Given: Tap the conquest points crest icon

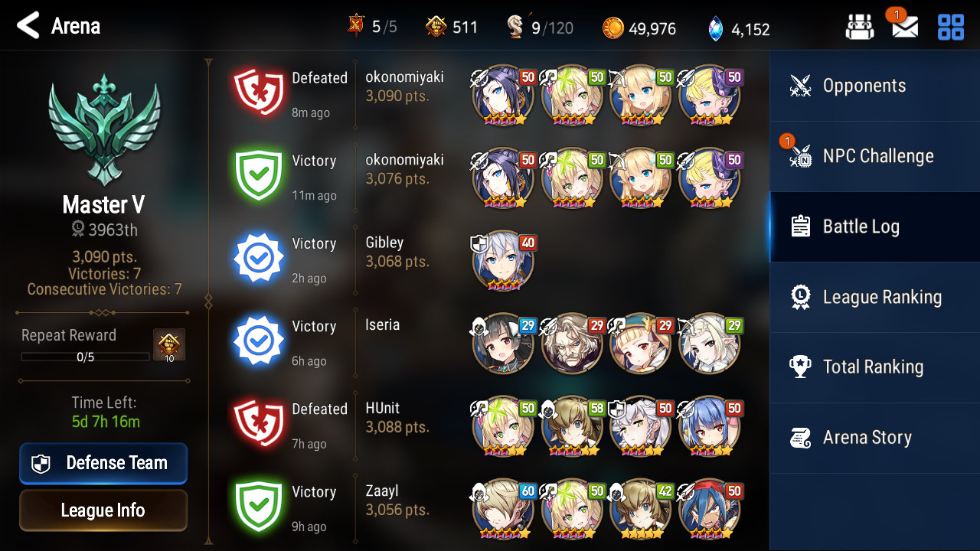Looking at the screenshot, I should [x=436, y=27].
